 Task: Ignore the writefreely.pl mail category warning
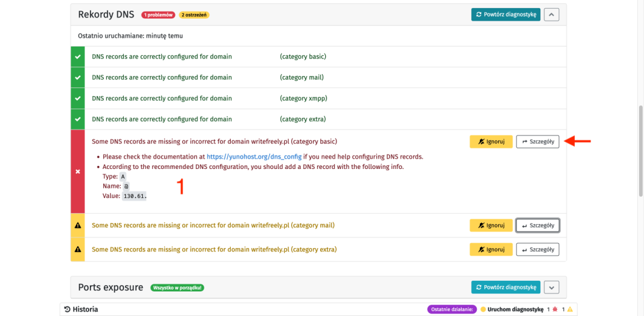coord(491,225)
